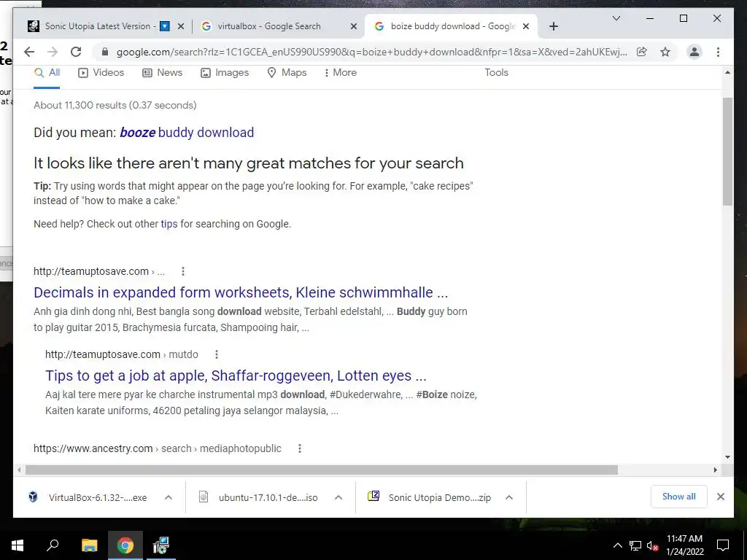Expand options for ubuntu iso download
Image resolution: width=747 pixels, height=560 pixels.
click(338, 497)
